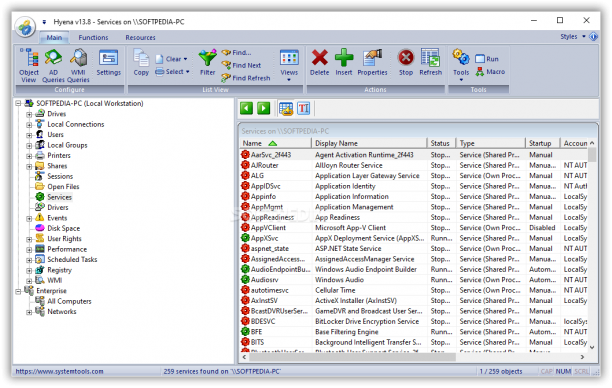Click the horizontal scrollbar right arrow
This screenshot has height=388, width=612.
click(x=582, y=357)
